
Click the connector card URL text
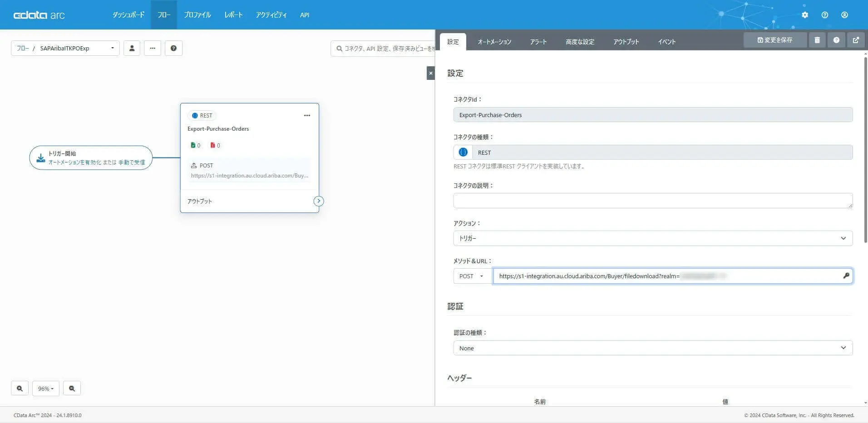pos(249,176)
